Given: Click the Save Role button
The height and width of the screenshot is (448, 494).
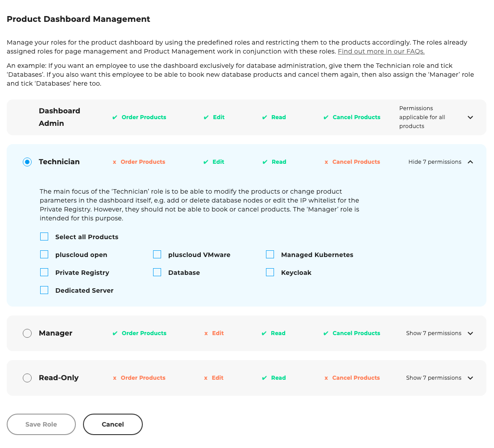Looking at the screenshot, I should coord(41,424).
